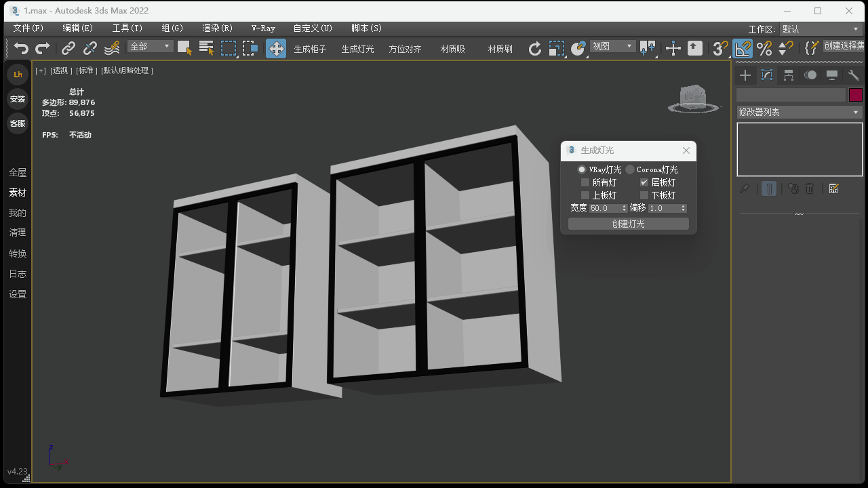Open the Motion command panel tab
The height and width of the screenshot is (488, 868).
click(x=810, y=75)
